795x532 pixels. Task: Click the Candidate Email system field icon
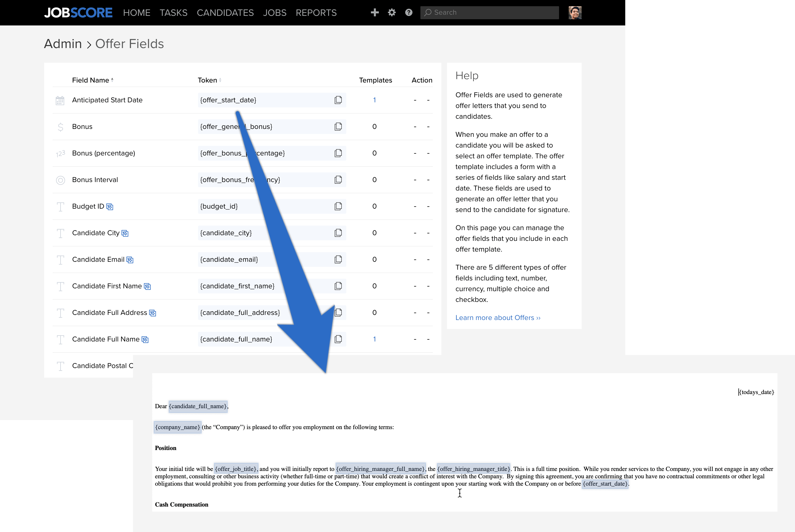pos(130,259)
